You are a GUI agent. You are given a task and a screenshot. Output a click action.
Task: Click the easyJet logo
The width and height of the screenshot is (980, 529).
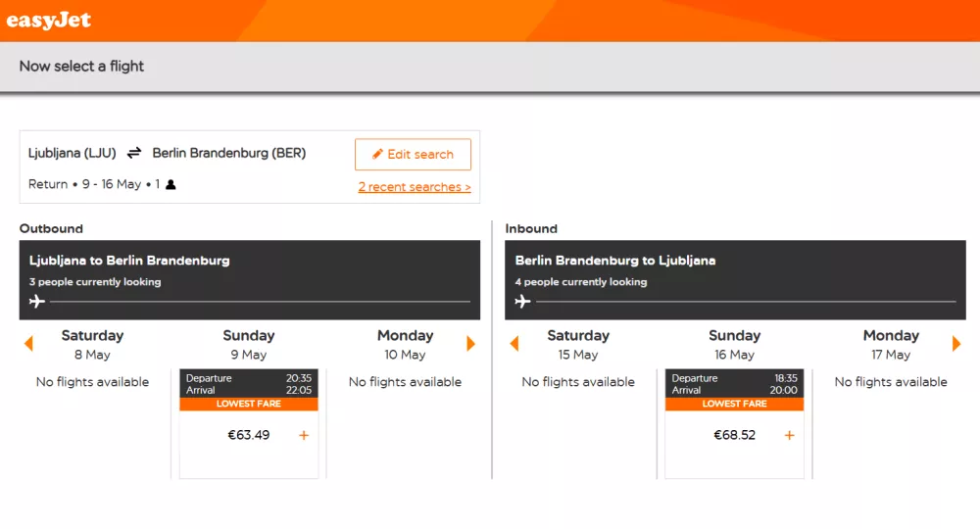coord(49,21)
